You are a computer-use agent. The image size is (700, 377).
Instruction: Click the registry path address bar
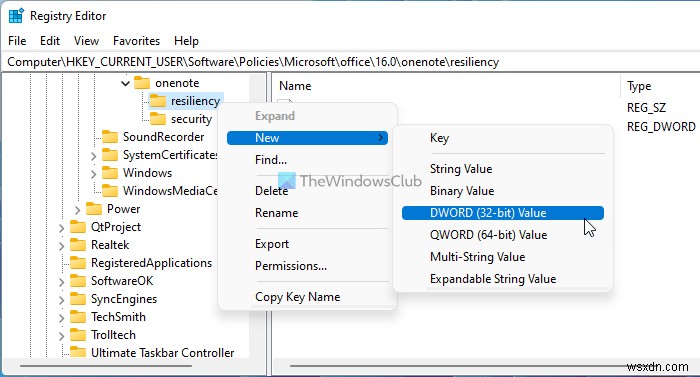tap(350, 62)
